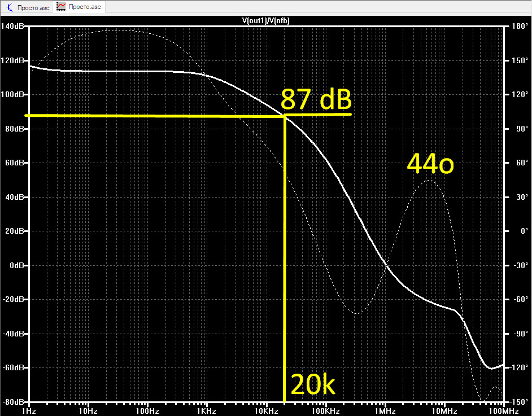This screenshot has height=416, width=532.
Task: Click the 0dB left axis label
Action: point(16,265)
